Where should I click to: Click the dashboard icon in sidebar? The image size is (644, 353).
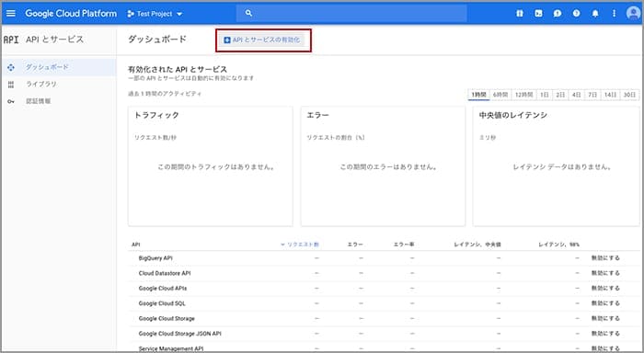11,67
